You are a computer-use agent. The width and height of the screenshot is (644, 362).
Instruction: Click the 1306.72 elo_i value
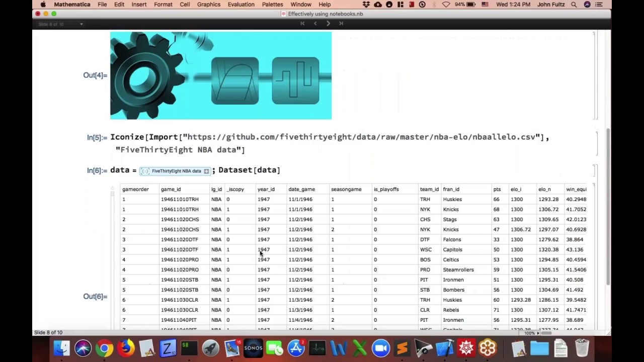coord(520,230)
